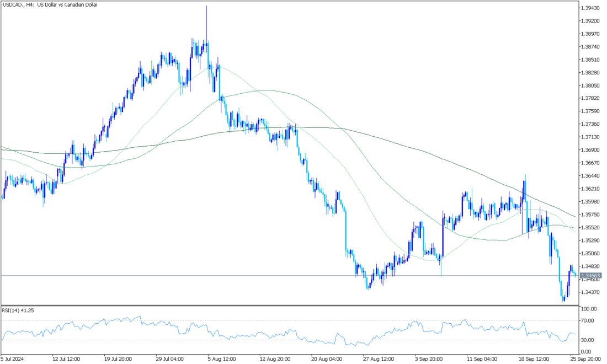Click the RSI 100.00 scale label

pos(589,309)
